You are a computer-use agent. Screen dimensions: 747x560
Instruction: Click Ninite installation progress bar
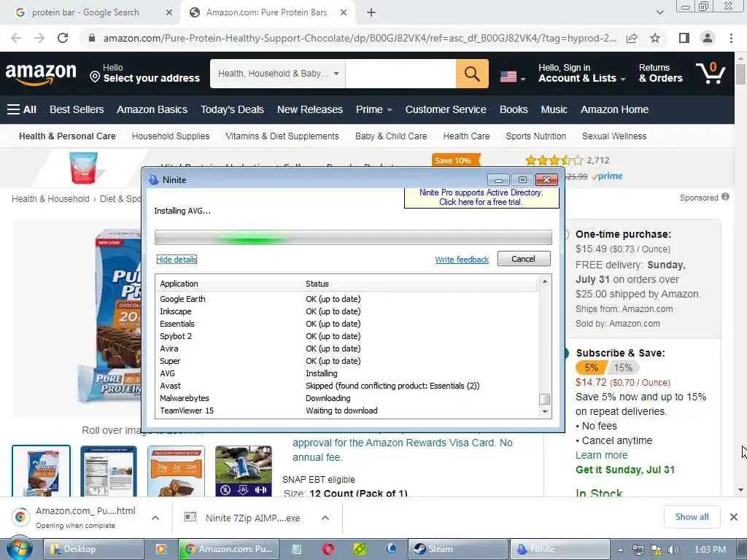[353, 237]
